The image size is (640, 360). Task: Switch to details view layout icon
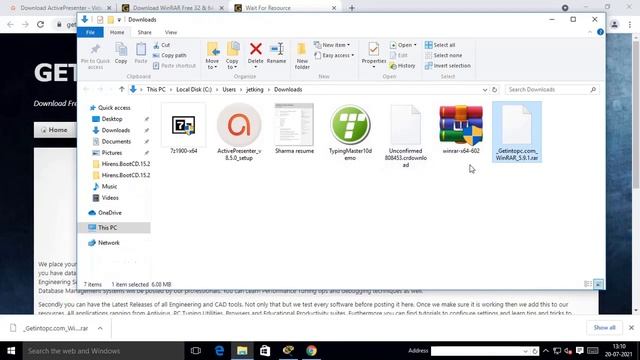click(x=588, y=284)
